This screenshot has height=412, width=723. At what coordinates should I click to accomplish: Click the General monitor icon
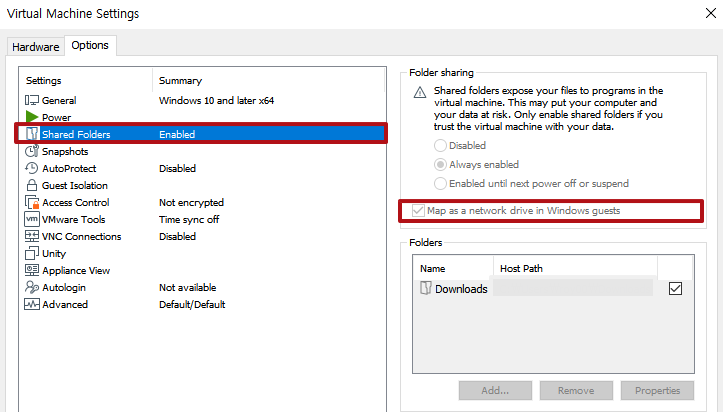(32, 100)
